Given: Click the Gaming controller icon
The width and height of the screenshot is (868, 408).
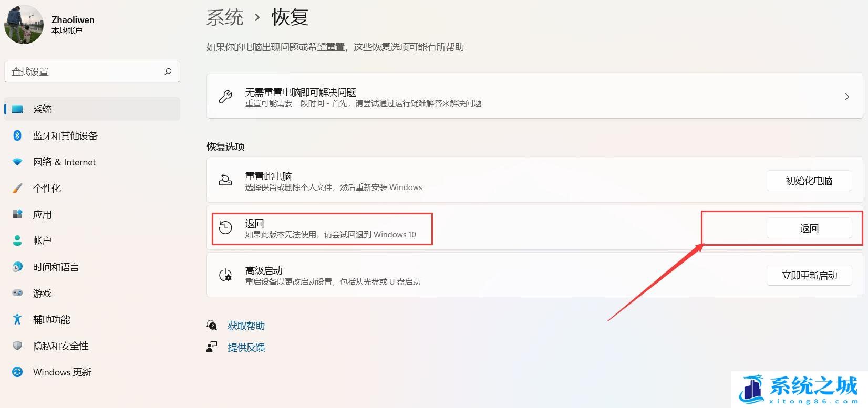Looking at the screenshot, I should (x=17, y=293).
